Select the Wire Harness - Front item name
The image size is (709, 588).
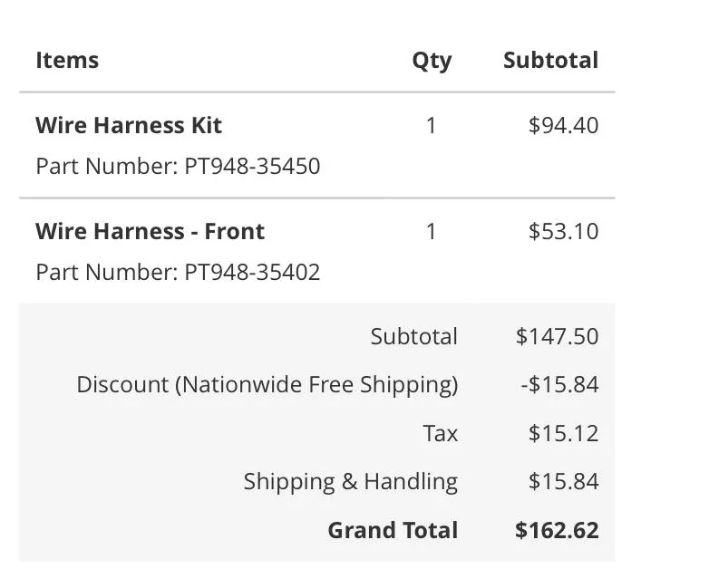click(150, 231)
